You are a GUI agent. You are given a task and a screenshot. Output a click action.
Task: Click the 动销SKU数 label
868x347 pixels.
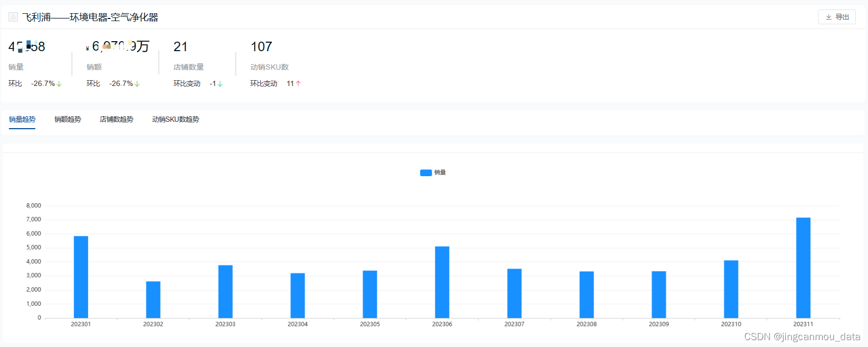pos(269,67)
